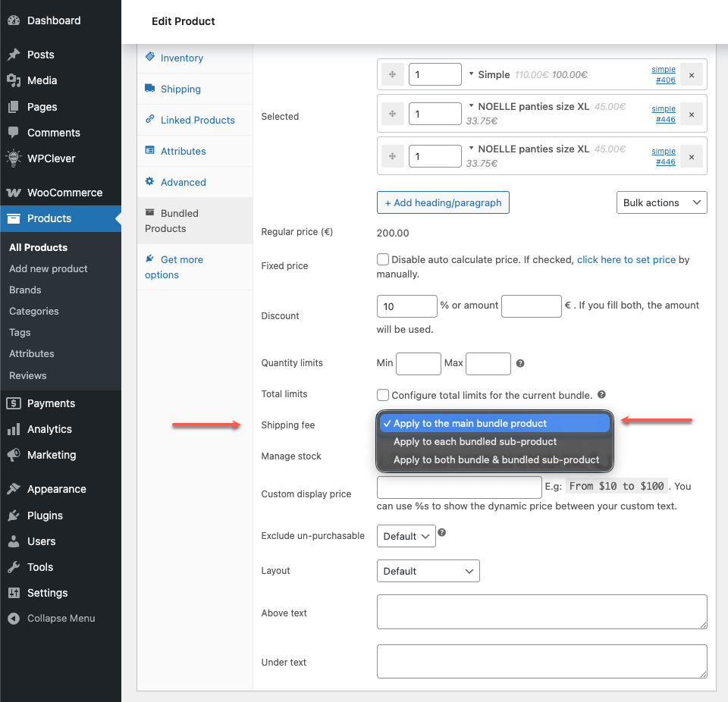Open the Layout dropdown
Viewport: 728px width, 702px height.
point(428,571)
